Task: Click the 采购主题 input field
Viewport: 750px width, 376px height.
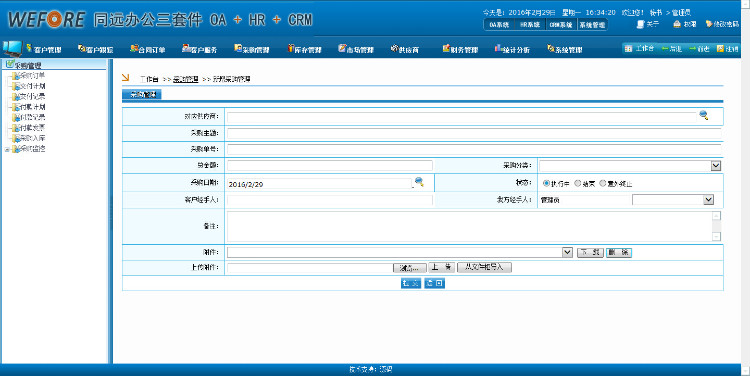Action: 474,133
